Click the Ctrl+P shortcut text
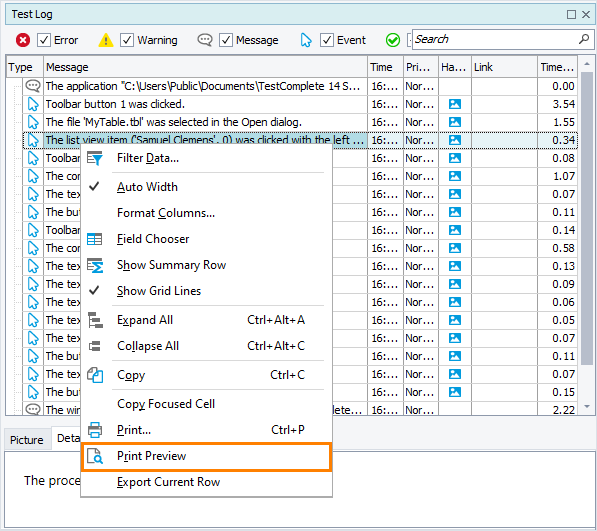The width and height of the screenshot is (597, 531). [x=287, y=430]
